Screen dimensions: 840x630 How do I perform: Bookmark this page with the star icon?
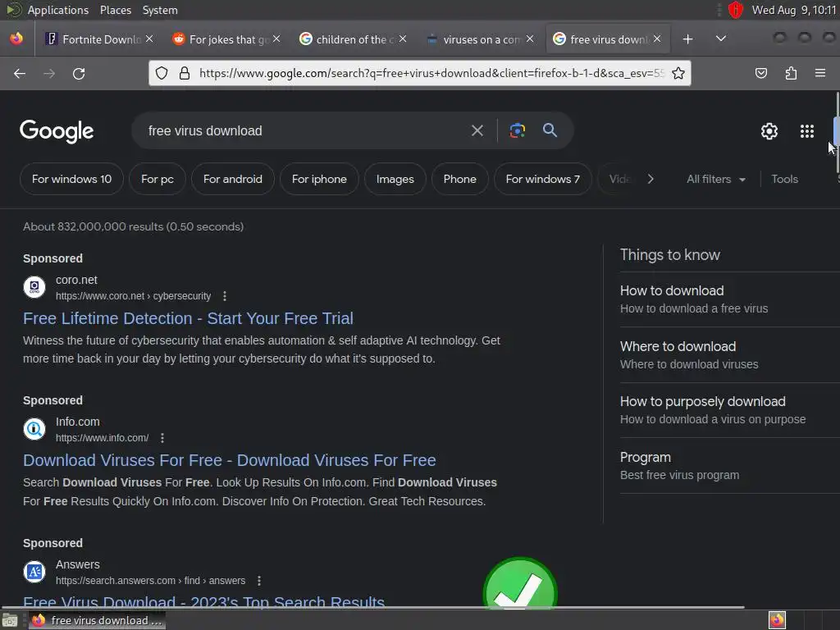pyautogui.click(x=678, y=73)
